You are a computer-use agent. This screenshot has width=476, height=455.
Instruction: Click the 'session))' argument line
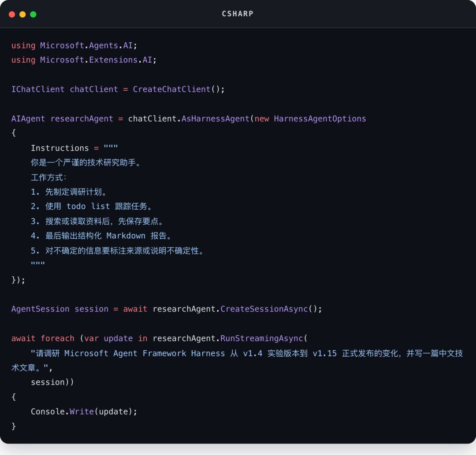[52, 382]
